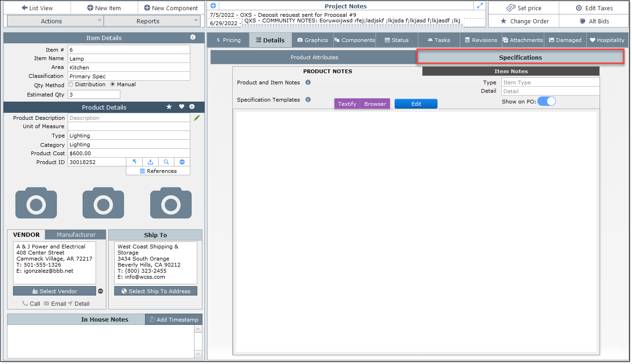632x364 pixels.
Task: Click the New Component button
Action: click(x=171, y=8)
